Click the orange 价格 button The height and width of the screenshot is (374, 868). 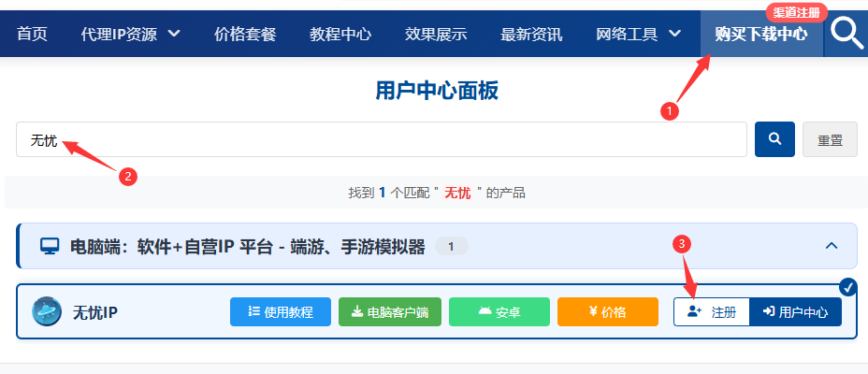point(608,312)
